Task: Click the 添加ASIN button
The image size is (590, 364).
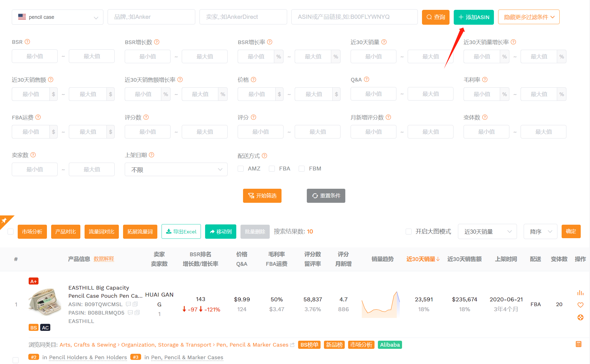Action: [474, 17]
